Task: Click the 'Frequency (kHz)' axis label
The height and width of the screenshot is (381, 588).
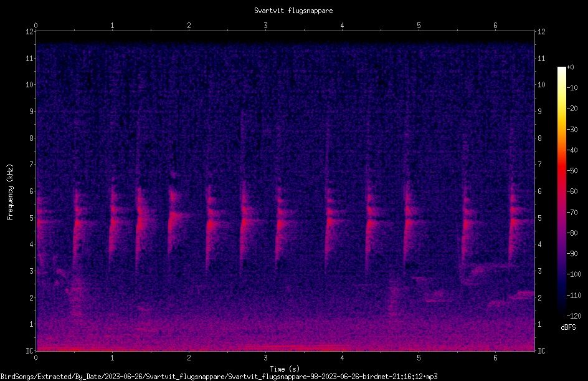Action: [10, 191]
